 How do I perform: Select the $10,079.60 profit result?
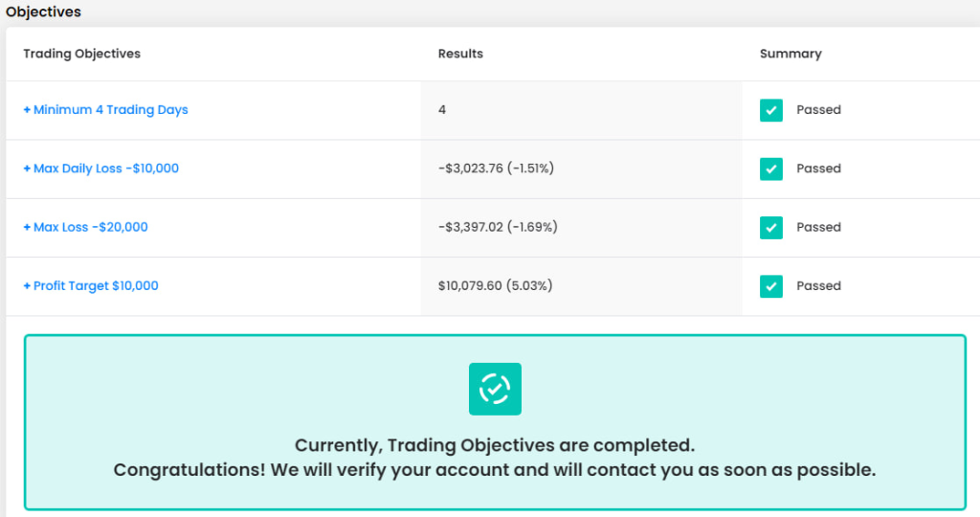tap(496, 285)
